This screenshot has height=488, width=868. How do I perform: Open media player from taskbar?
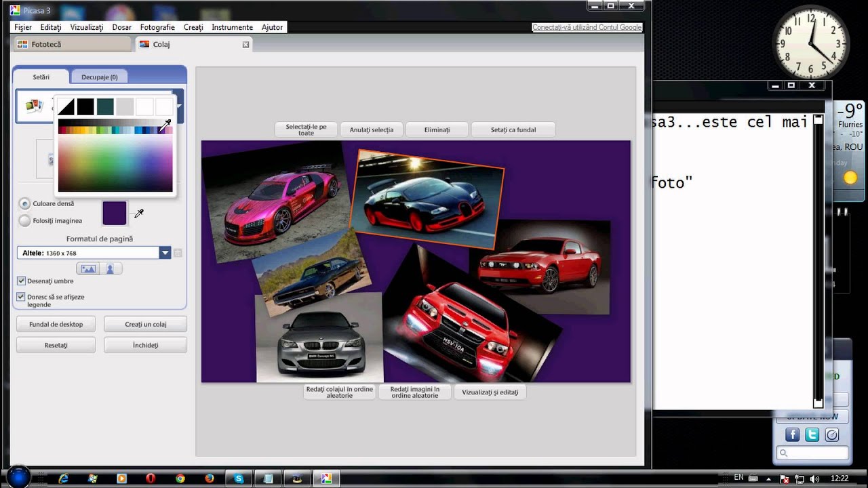click(x=122, y=478)
